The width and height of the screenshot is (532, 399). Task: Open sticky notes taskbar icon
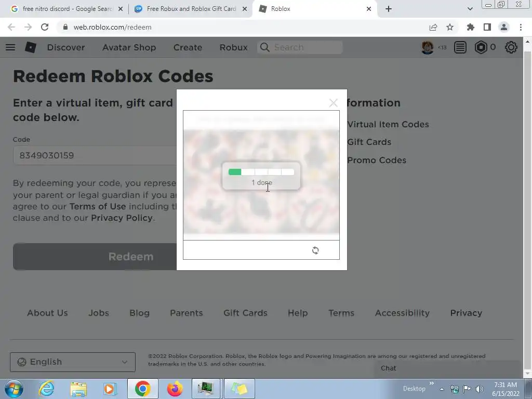[x=239, y=389]
